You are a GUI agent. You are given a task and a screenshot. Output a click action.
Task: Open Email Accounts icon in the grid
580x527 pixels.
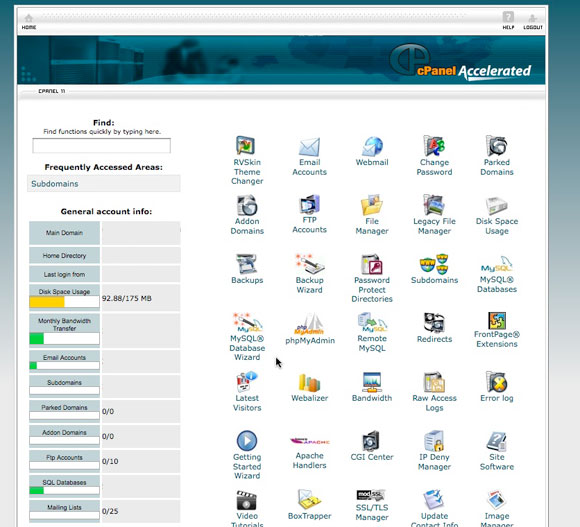coord(309,147)
